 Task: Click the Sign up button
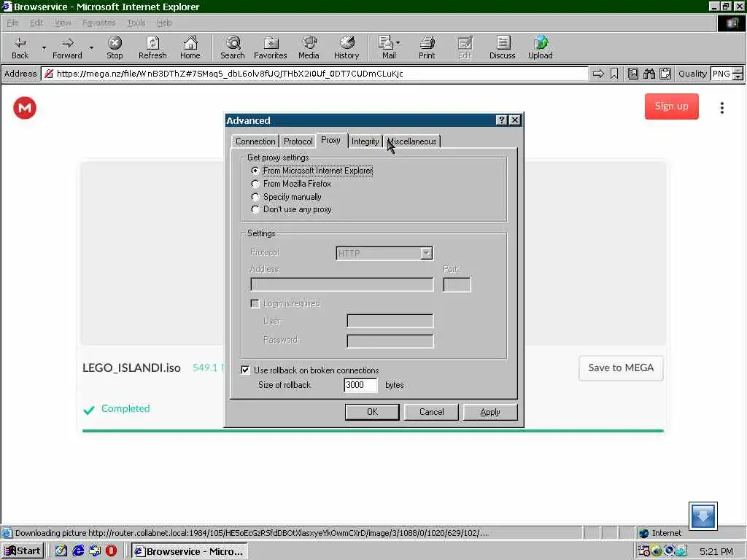[x=671, y=106]
